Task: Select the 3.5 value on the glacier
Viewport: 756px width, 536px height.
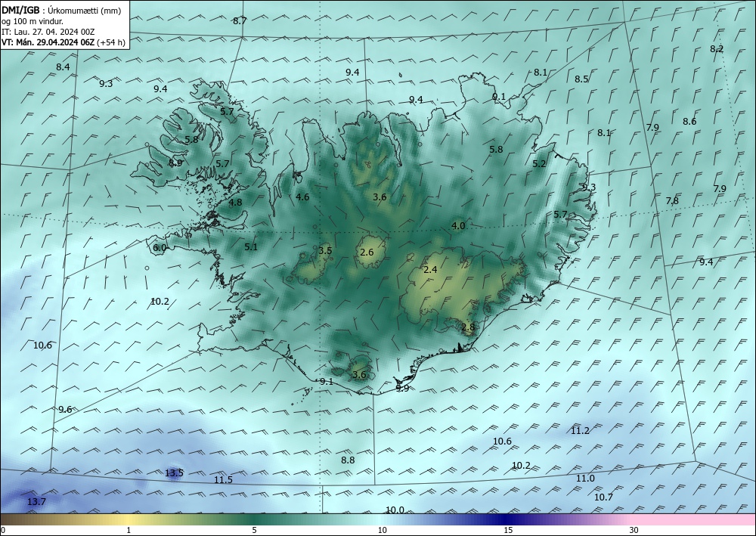Action: tap(325, 251)
